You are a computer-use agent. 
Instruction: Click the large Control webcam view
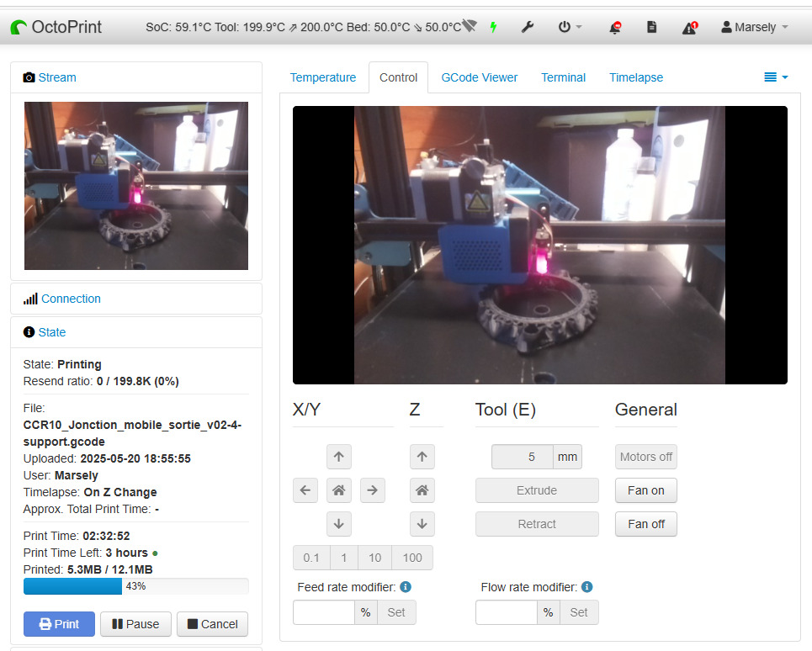pos(539,245)
